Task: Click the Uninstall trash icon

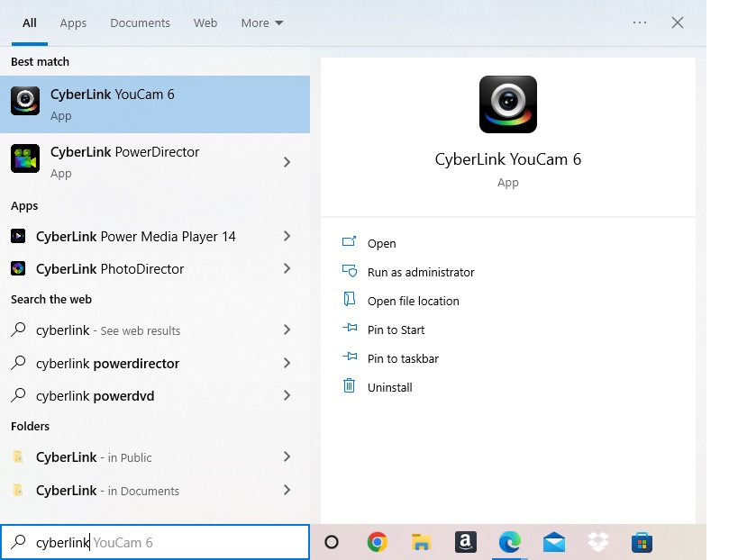Action: [349, 385]
